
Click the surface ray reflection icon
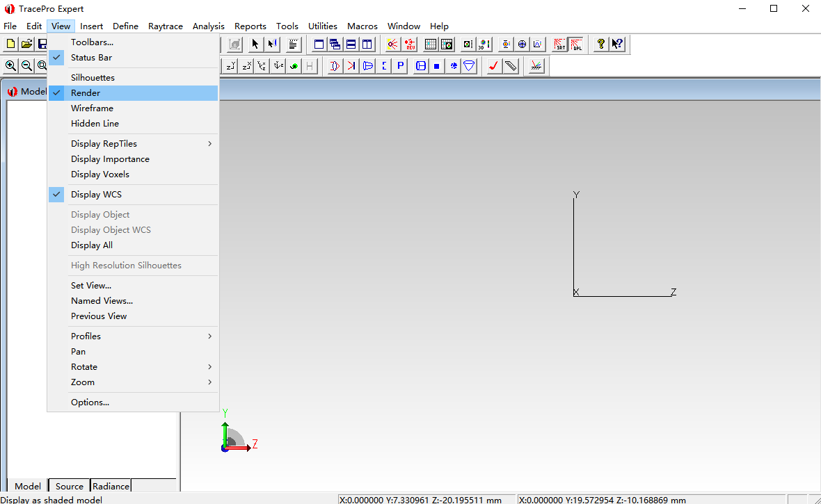536,66
